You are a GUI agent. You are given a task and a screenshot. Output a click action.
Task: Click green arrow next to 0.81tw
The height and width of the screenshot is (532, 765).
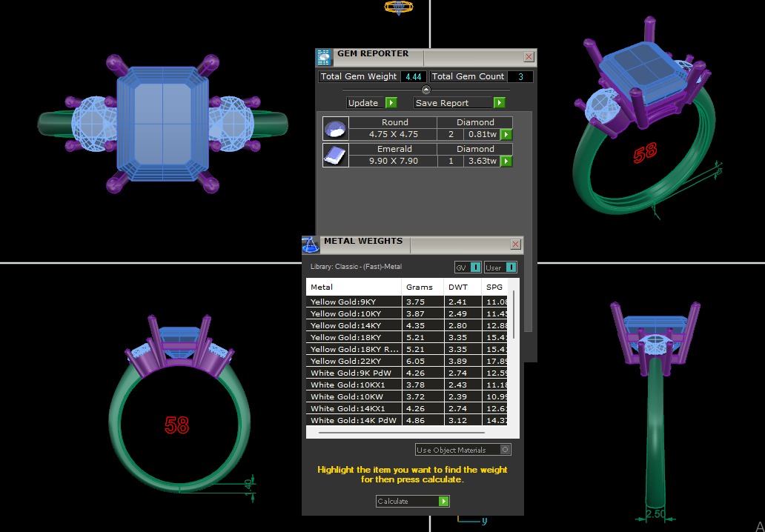506,134
